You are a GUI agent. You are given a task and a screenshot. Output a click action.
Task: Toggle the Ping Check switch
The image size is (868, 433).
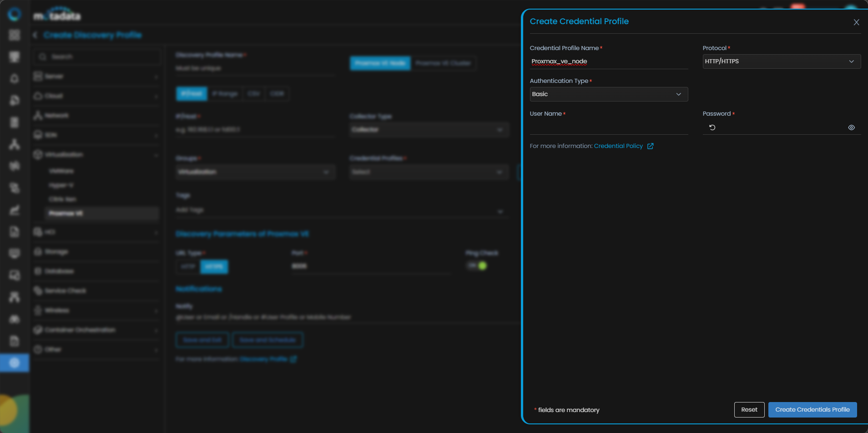[477, 266]
